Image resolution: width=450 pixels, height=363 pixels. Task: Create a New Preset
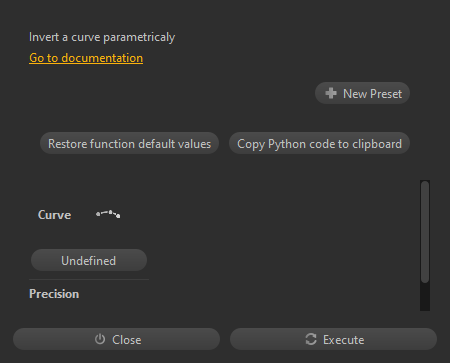click(x=362, y=93)
